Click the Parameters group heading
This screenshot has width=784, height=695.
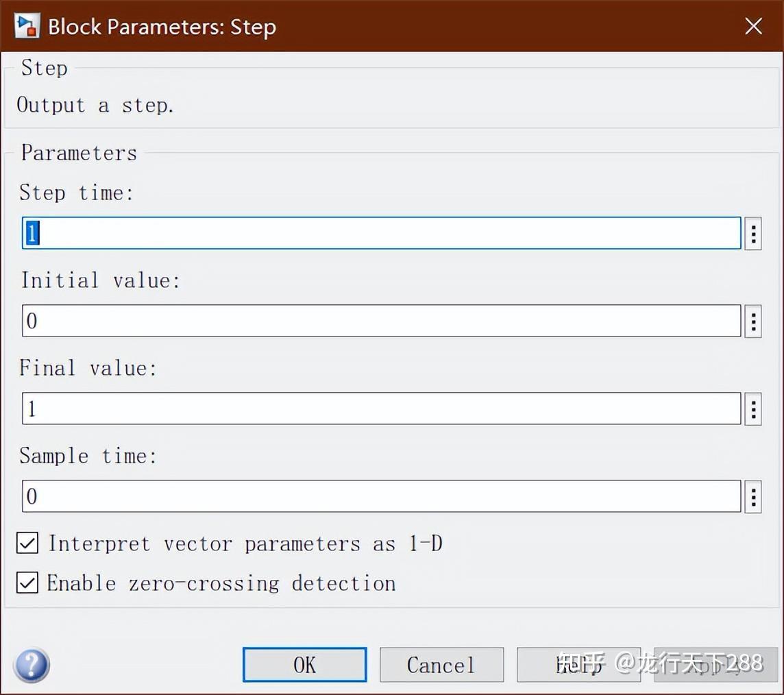[79, 153]
